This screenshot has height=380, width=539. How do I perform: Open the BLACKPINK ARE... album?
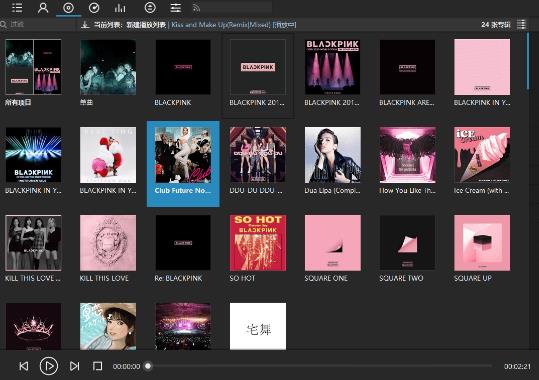tap(407, 67)
